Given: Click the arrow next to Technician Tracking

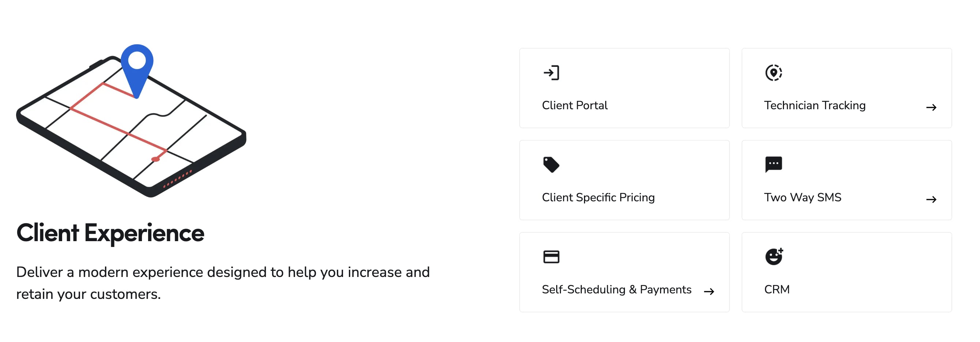Looking at the screenshot, I should (x=931, y=107).
